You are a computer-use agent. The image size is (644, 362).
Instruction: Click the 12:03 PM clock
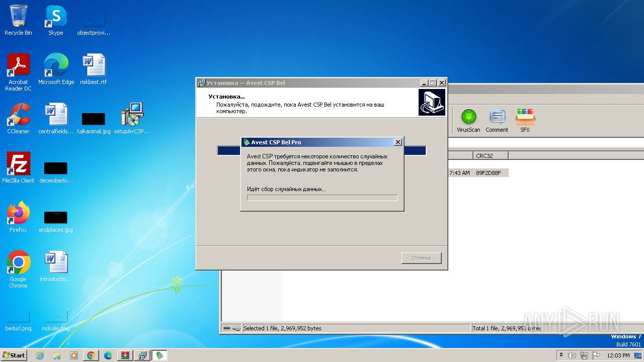(x=618, y=355)
